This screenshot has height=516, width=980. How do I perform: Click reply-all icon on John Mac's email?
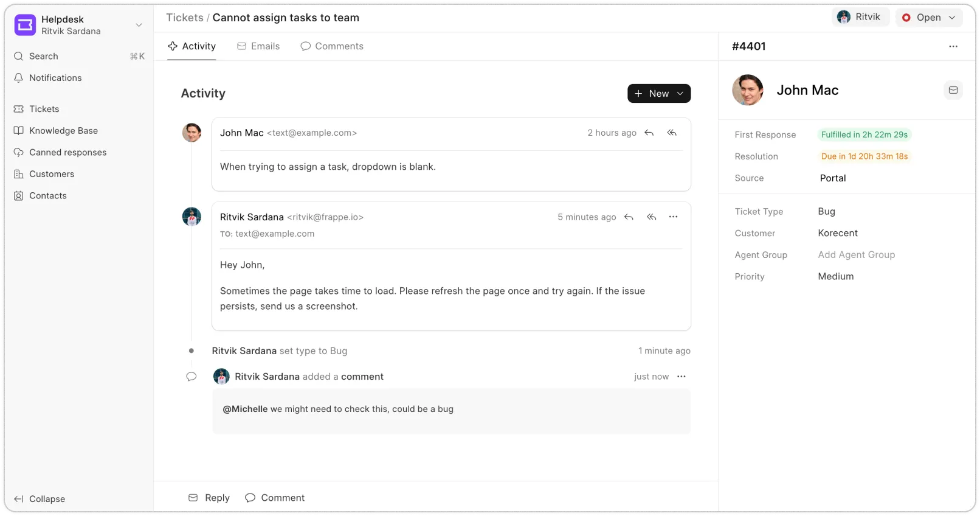coord(672,133)
